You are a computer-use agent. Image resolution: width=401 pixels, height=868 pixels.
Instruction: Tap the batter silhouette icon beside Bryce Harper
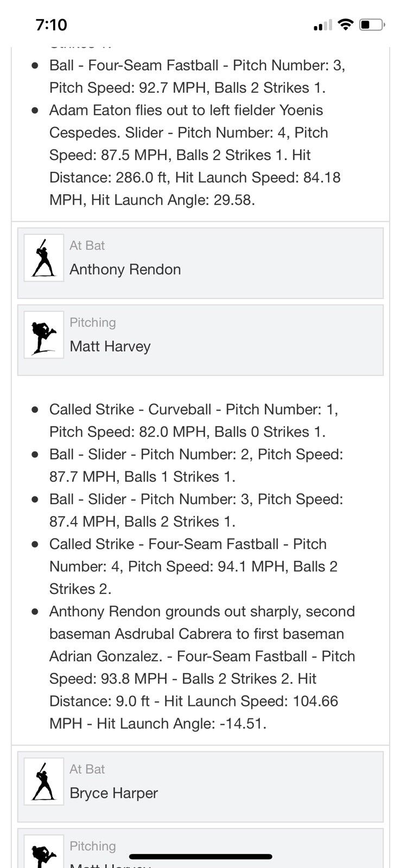43,781
